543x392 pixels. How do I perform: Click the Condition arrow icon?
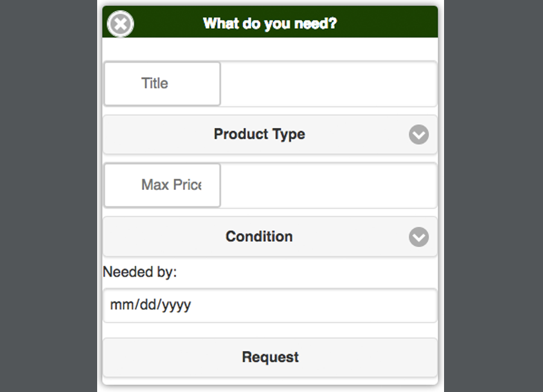tap(419, 237)
